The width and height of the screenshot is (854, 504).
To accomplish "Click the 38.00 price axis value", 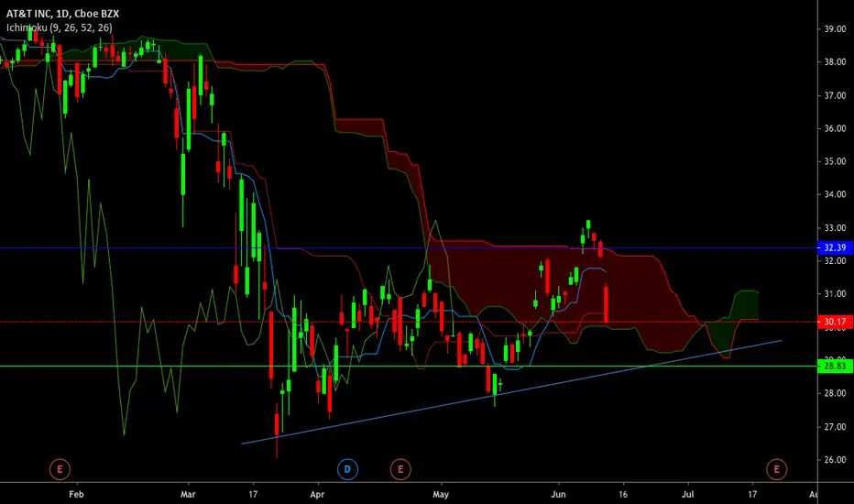I will click(835, 62).
